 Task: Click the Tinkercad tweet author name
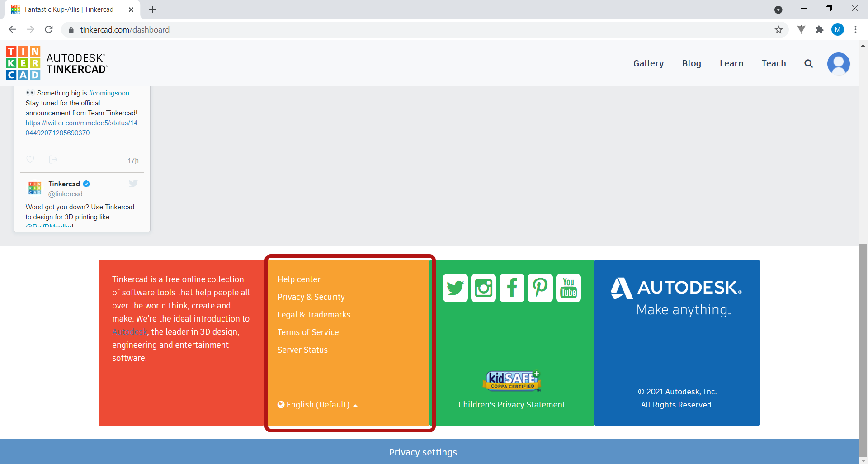coord(64,184)
